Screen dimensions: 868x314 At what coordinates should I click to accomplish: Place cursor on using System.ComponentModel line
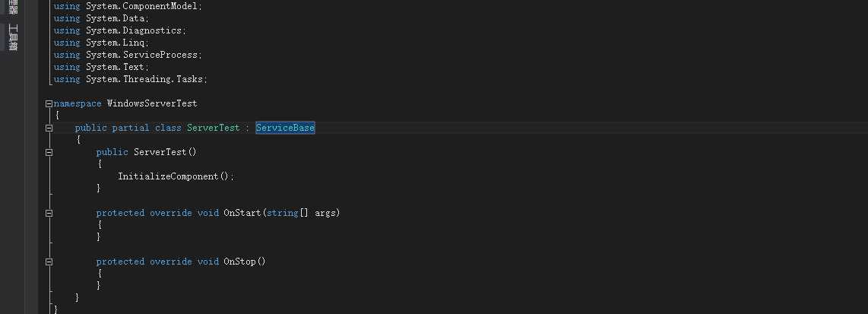[128, 7]
